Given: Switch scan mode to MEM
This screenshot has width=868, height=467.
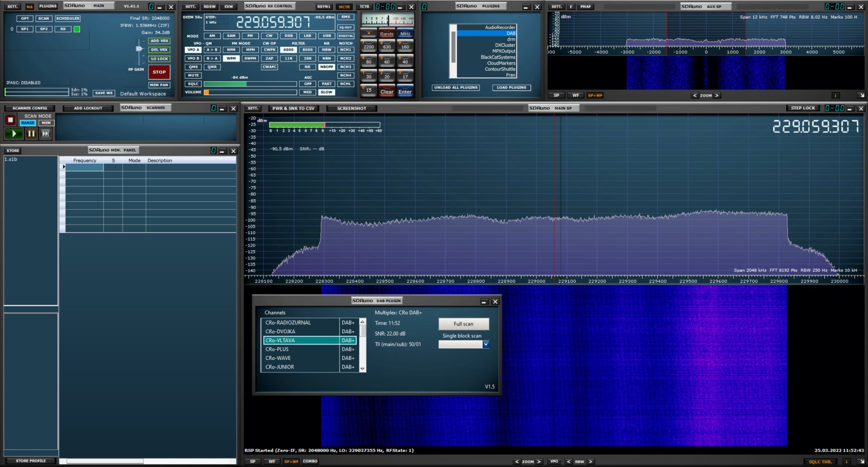Looking at the screenshot, I should tap(46, 123).
